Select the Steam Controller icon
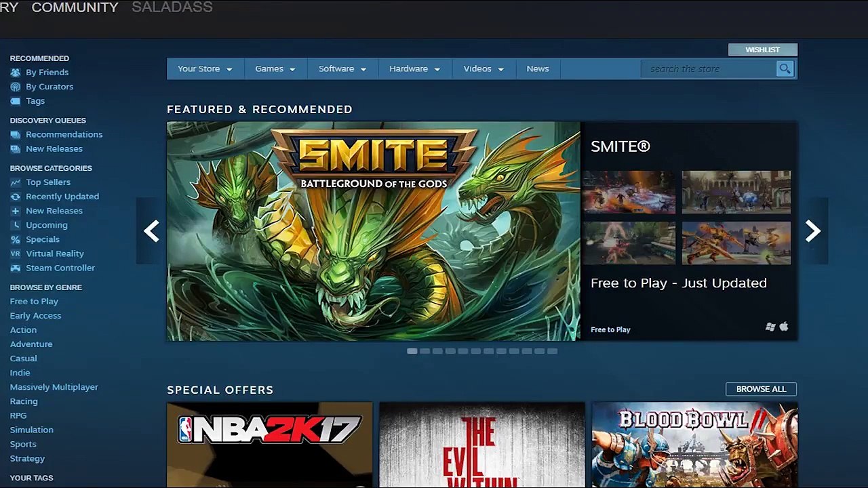The width and height of the screenshot is (868, 488). (x=15, y=268)
